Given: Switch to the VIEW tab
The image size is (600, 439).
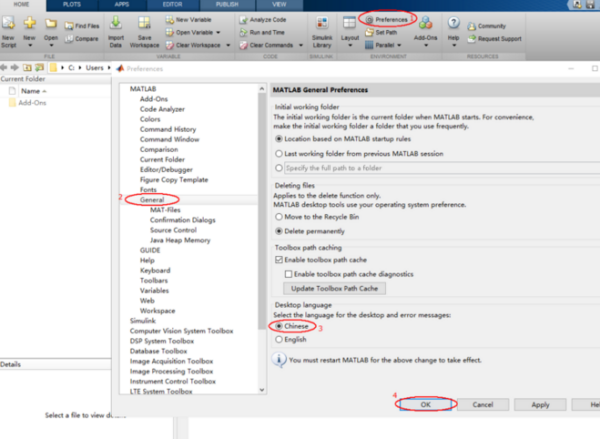Looking at the screenshot, I should (x=279, y=5).
